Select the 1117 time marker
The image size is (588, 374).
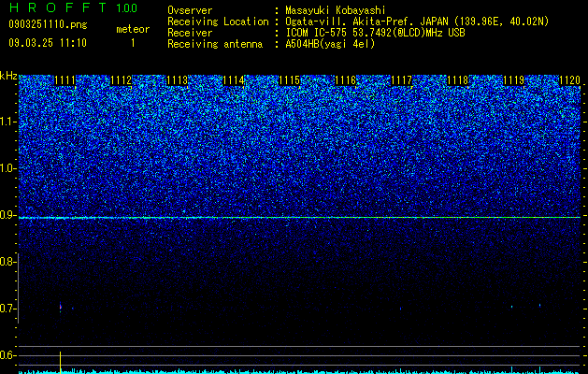tap(402, 80)
